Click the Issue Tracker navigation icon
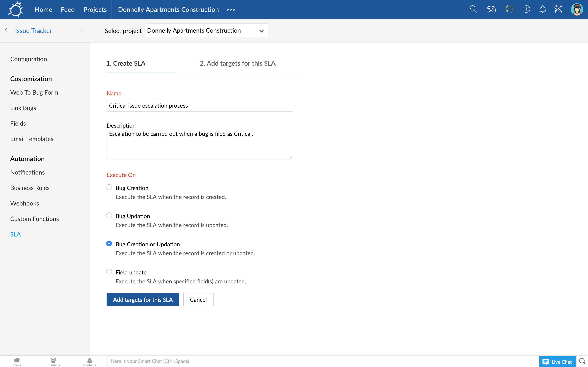The height and width of the screenshot is (367, 588). 7,30
